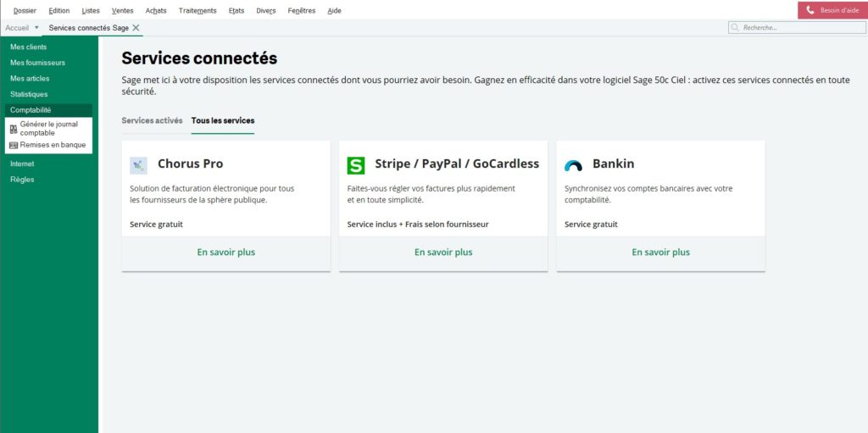The height and width of the screenshot is (433, 868).
Task: Click the magnifier icon in search box
Action: point(735,27)
